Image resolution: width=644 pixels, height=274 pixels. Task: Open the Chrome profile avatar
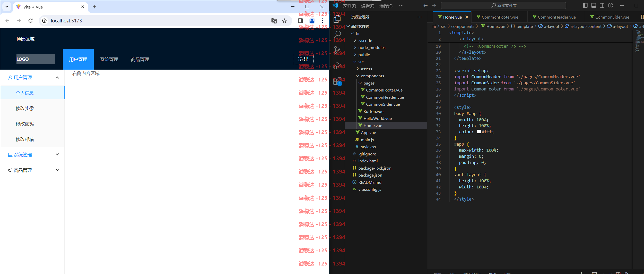pos(312,21)
